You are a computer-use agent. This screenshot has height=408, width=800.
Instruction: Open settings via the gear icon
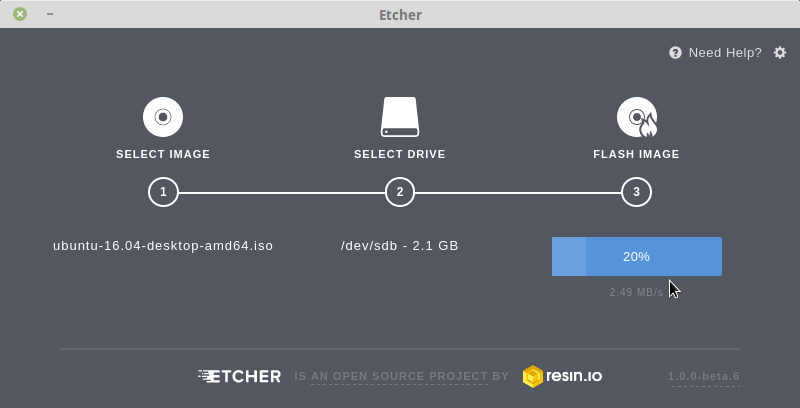[780, 52]
